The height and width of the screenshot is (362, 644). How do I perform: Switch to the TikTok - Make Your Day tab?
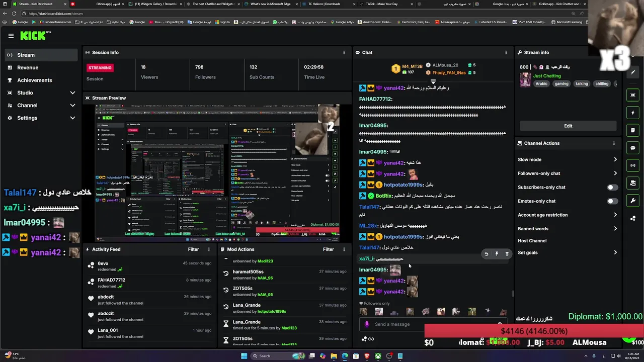pyautogui.click(x=386, y=4)
